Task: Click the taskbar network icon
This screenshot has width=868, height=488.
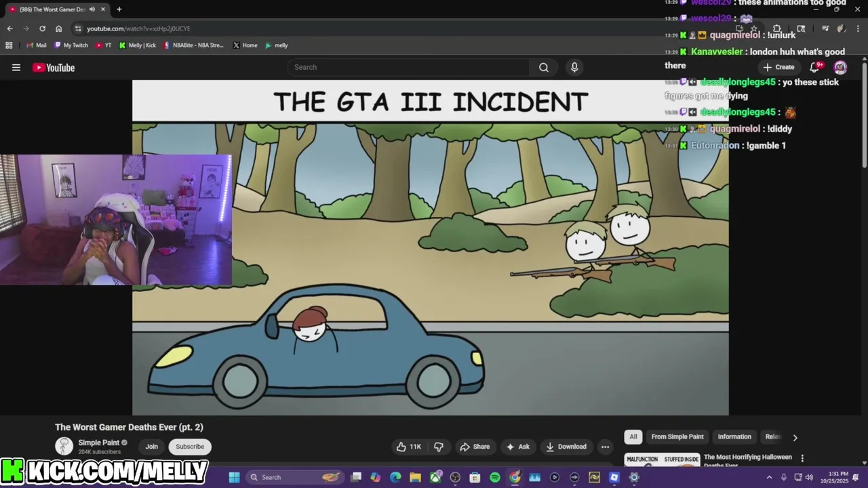Action: click(798, 477)
